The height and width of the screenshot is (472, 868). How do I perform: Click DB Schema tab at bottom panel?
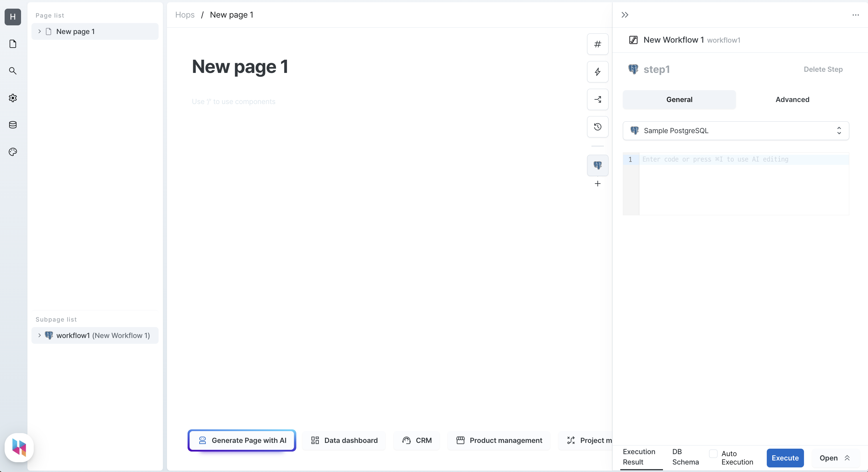[x=685, y=457]
